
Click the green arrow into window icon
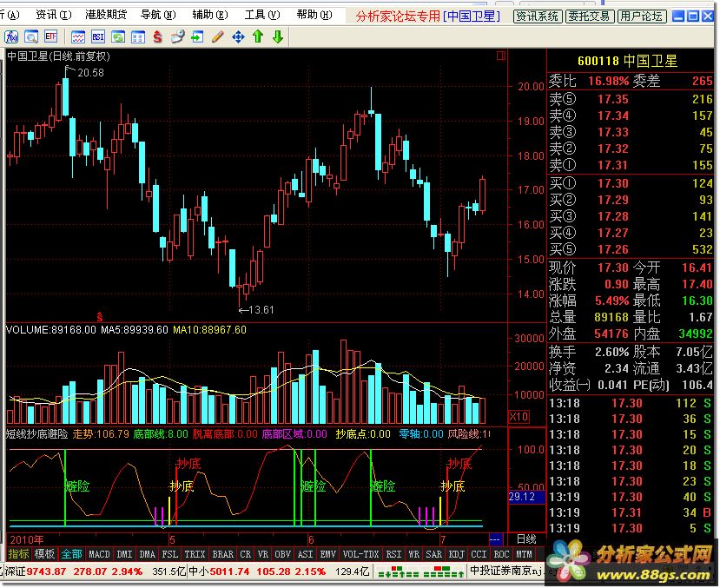click(x=197, y=36)
